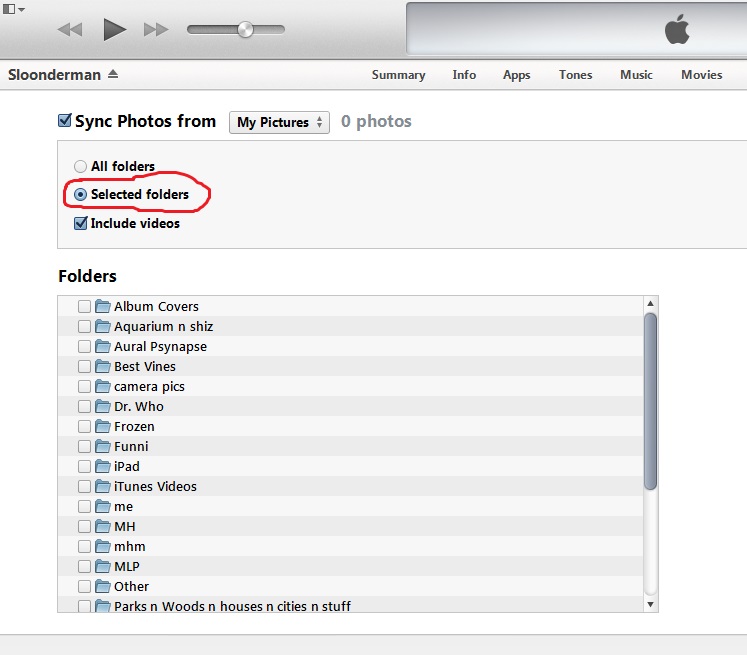Click the folders list scroll down arrow
The image size is (747, 655).
click(650, 605)
